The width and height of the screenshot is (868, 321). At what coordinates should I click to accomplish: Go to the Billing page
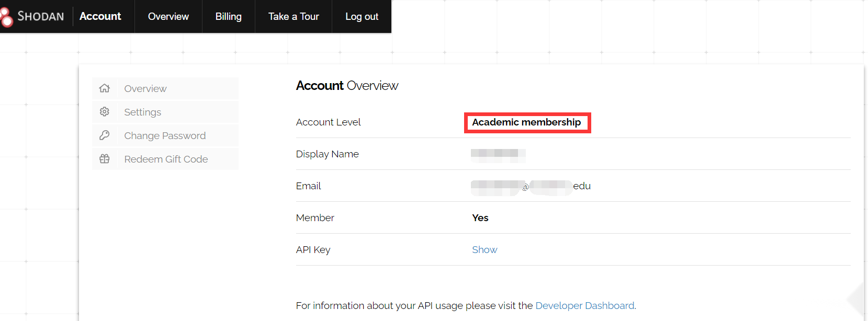pos(229,16)
